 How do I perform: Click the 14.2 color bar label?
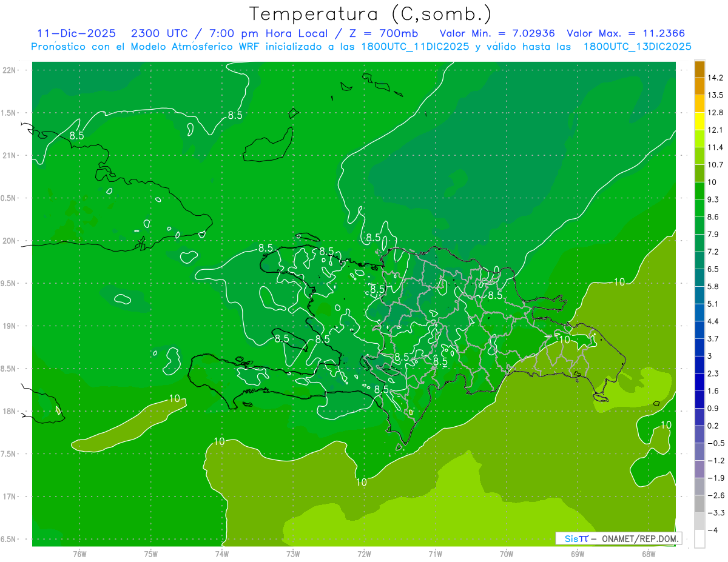click(x=715, y=78)
